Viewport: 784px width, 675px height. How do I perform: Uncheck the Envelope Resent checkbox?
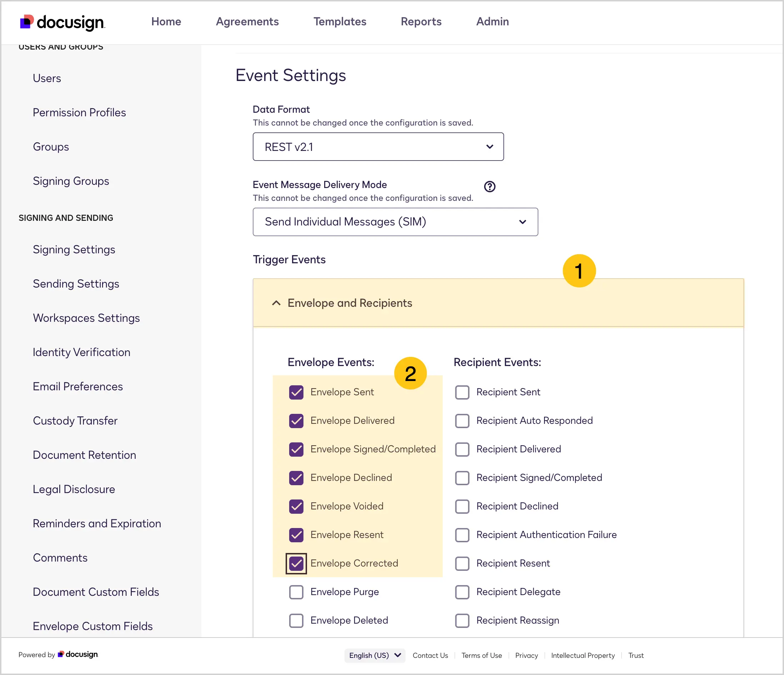click(296, 535)
